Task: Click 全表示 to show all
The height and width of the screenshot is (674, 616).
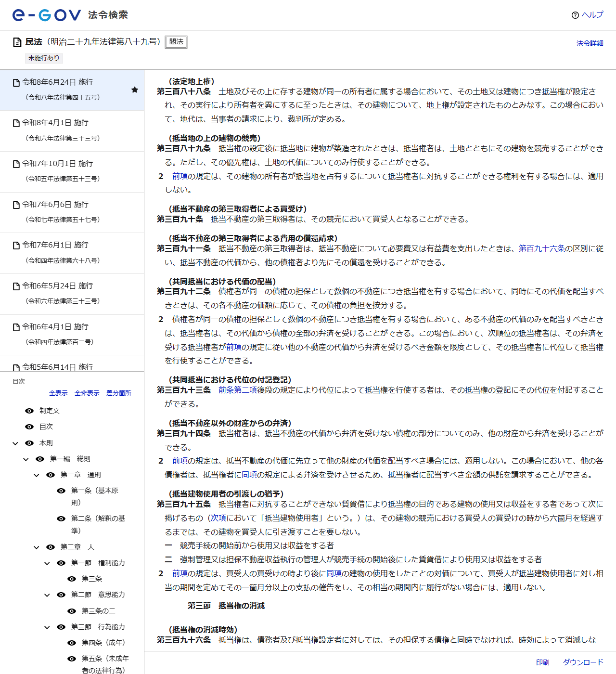Action: pyautogui.click(x=58, y=393)
